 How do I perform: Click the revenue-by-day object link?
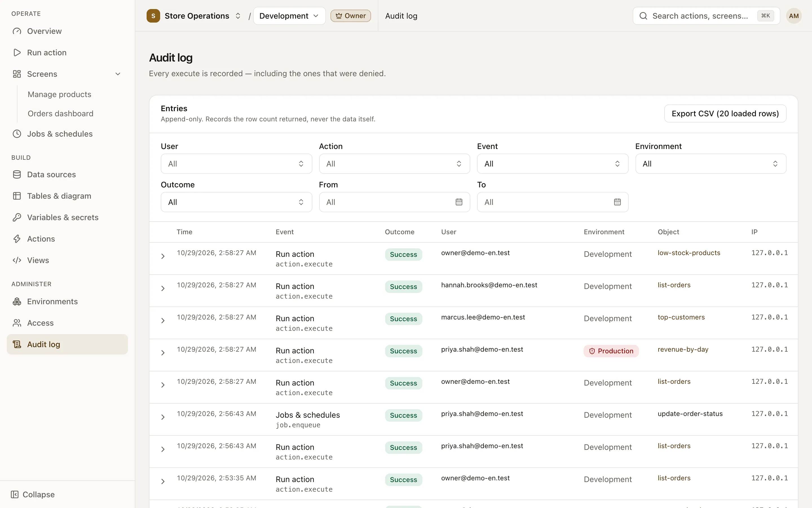[x=683, y=349]
